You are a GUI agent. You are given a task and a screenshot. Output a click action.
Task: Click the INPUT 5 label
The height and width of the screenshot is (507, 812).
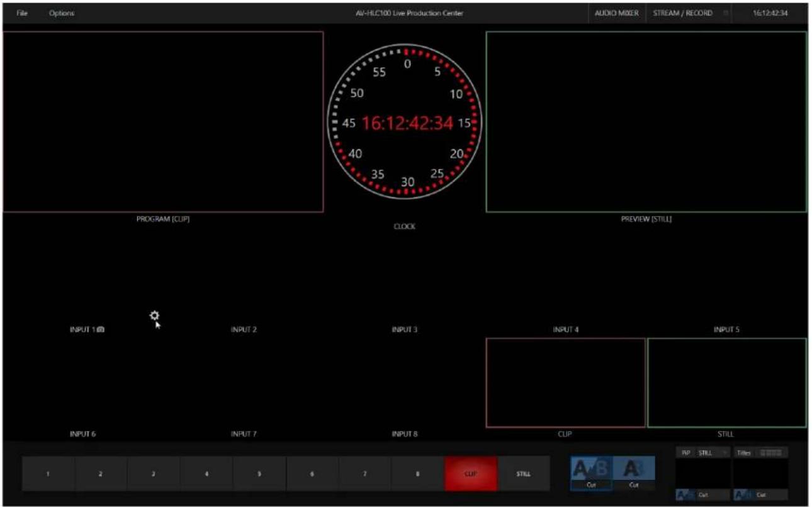(726, 330)
